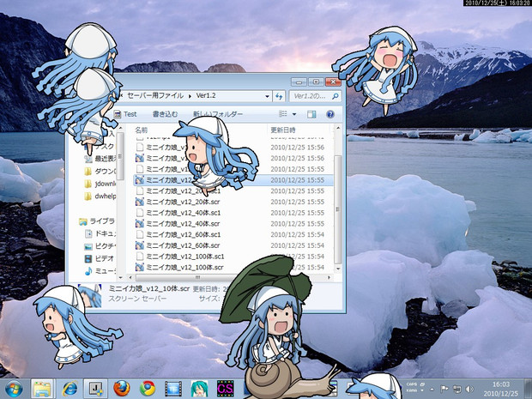532x399 pixels.
Task: Open the jdownloader folder in sidebar
Action: coord(100,184)
